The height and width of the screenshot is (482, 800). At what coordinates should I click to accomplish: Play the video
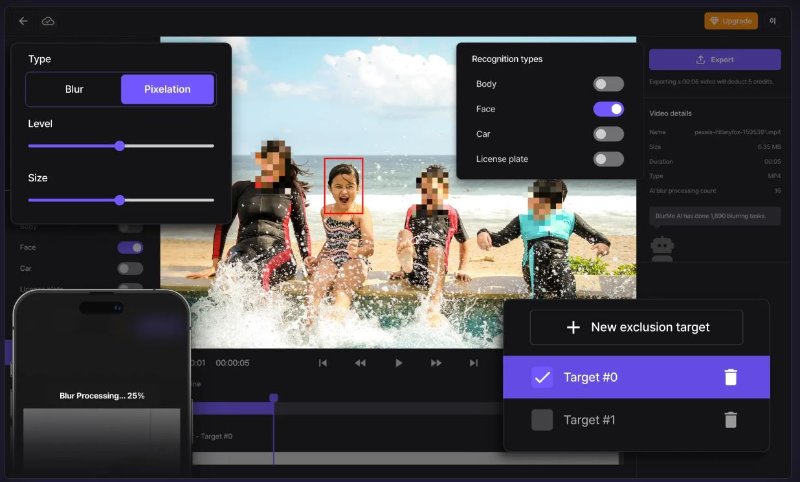[x=398, y=363]
